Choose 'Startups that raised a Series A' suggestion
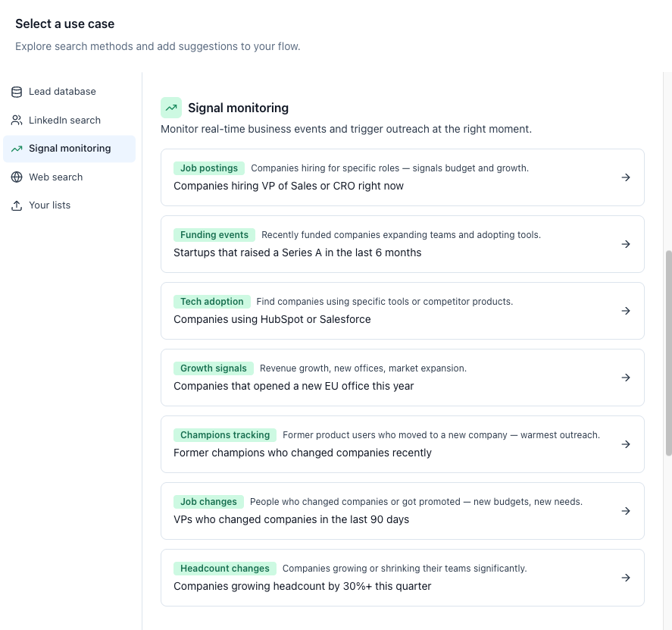 [298, 252]
